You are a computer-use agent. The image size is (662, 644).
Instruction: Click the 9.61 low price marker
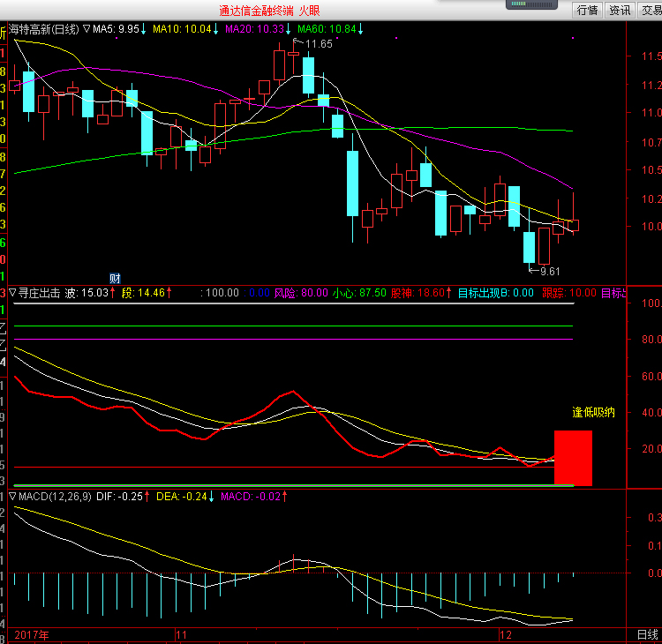[x=549, y=271]
